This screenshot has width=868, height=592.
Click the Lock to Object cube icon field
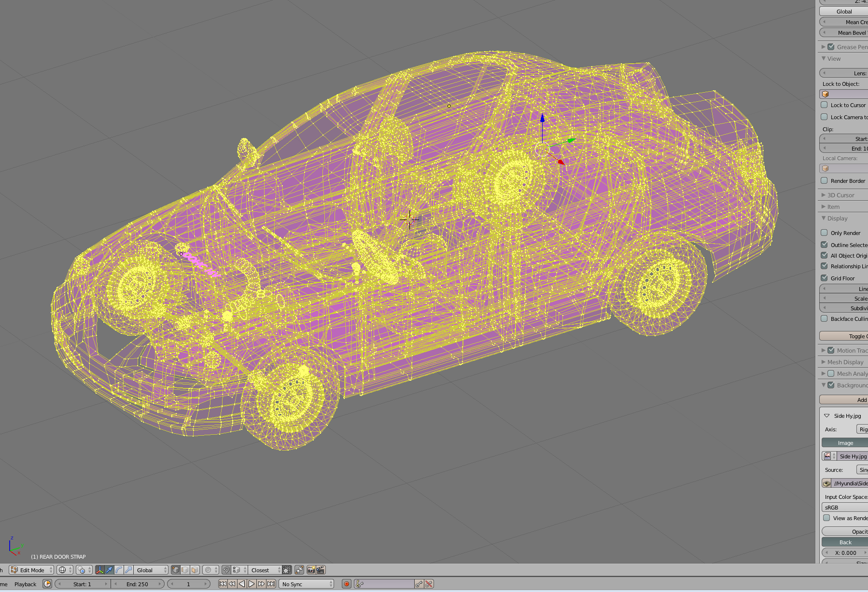[843, 94]
